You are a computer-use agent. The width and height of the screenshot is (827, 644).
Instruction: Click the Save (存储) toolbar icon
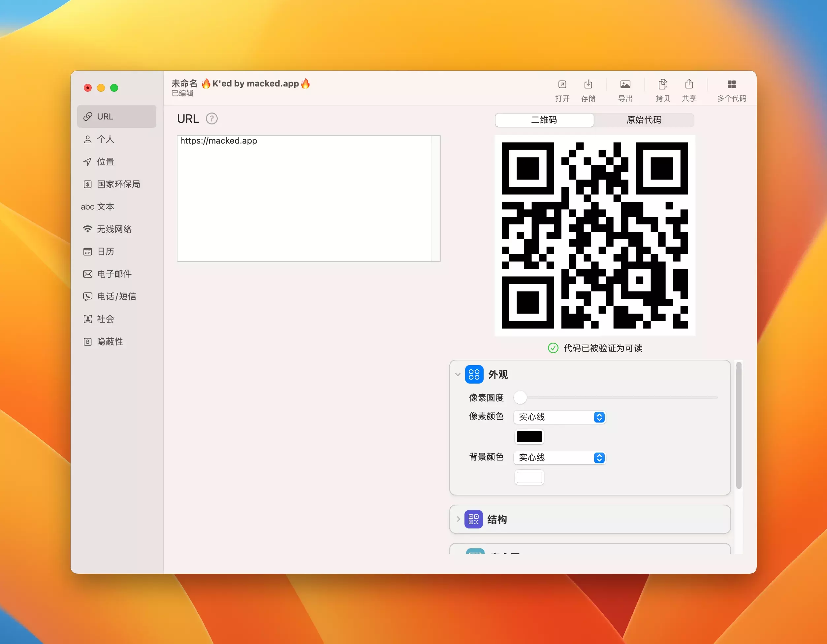coord(588,85)
